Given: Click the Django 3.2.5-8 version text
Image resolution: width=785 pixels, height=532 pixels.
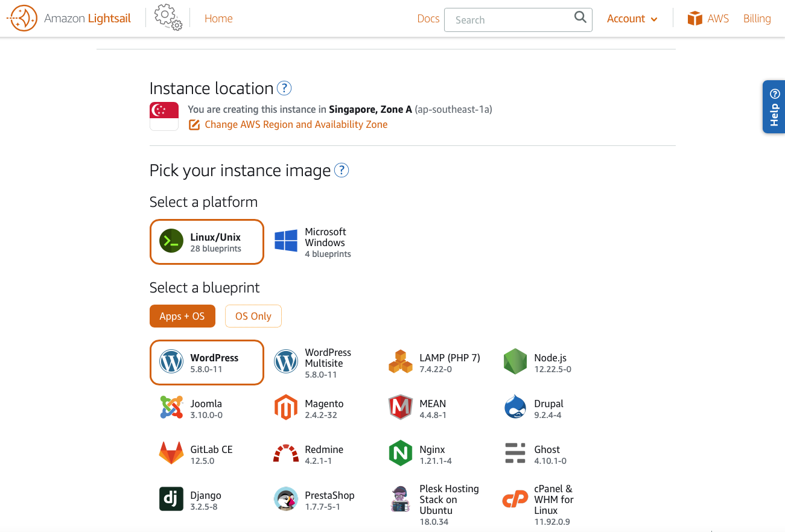Looking at the screenshot, I should (204, 507).
